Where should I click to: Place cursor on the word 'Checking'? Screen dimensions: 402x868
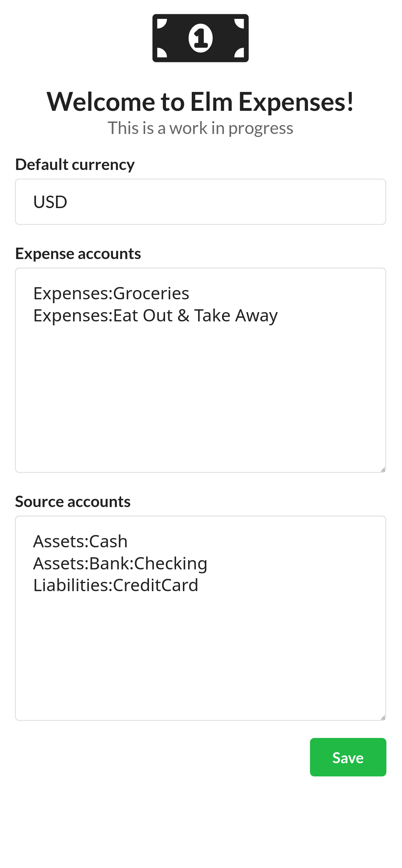click(170, 564)
